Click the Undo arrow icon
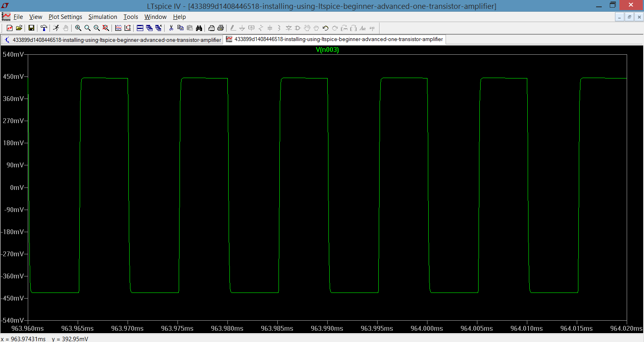The height and width of the screenshot is (342, 644). pyautogui.click(x=326, y=28)
